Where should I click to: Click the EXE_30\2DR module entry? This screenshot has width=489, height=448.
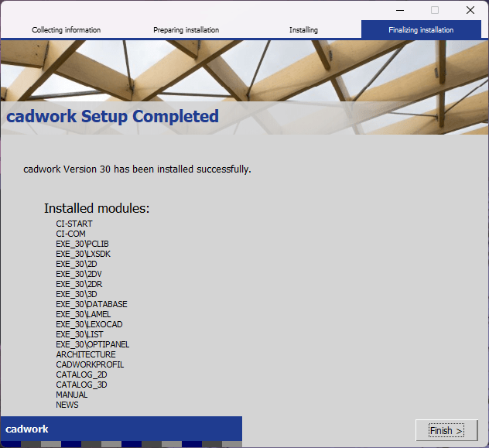[x=79, y=284]
